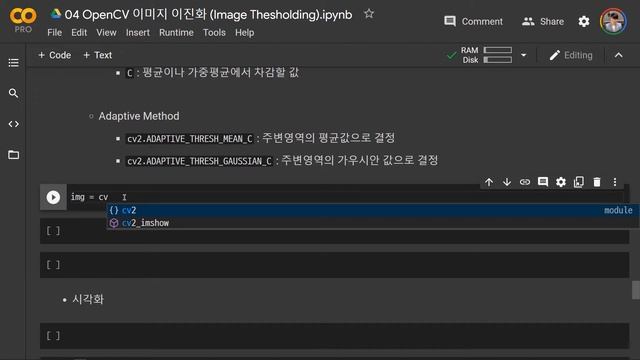Screen dimensions: 640x360
Task: Open the Help menu
Action: click(x=244, y=32)
